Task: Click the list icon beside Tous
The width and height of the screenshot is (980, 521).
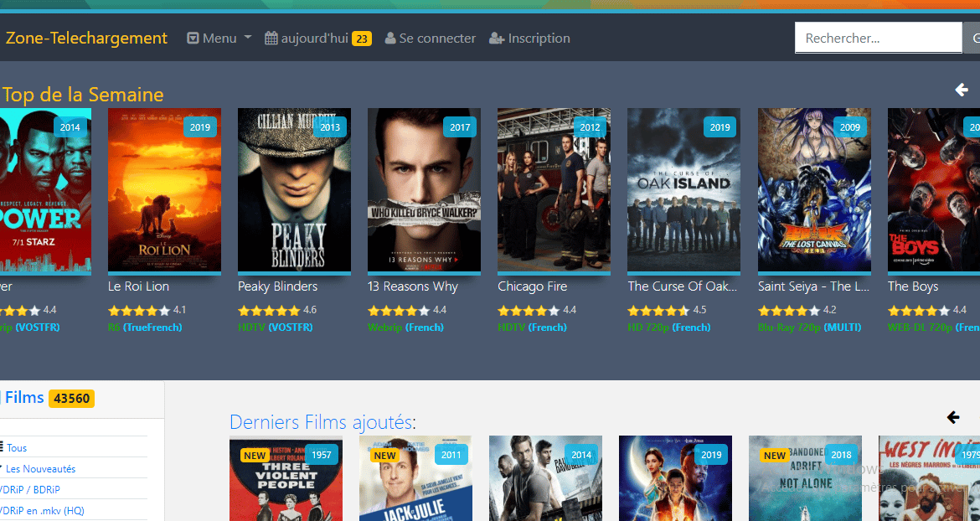Action: (x=2, y=447)
